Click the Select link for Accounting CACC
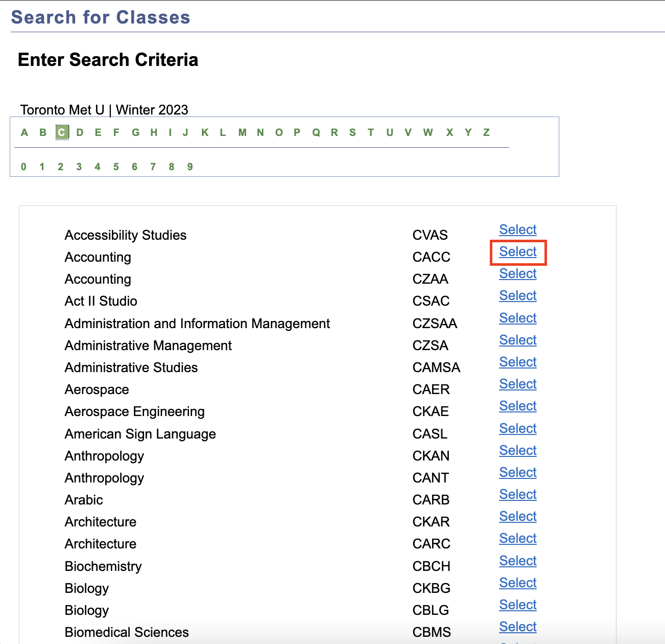This screenshot has width=665, height=644. point(517,252)
